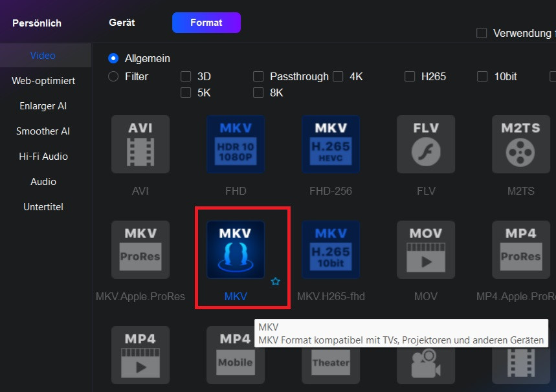Select the Allgemein radio button

[113, 58]
